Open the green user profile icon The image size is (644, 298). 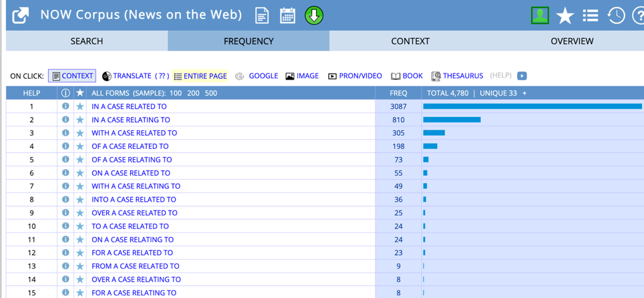point(540,15)
